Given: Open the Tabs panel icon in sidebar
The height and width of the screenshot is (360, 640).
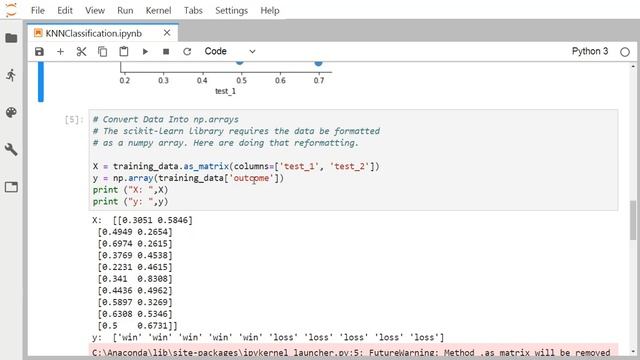Looking at the screenshot, I should [11, 187].
